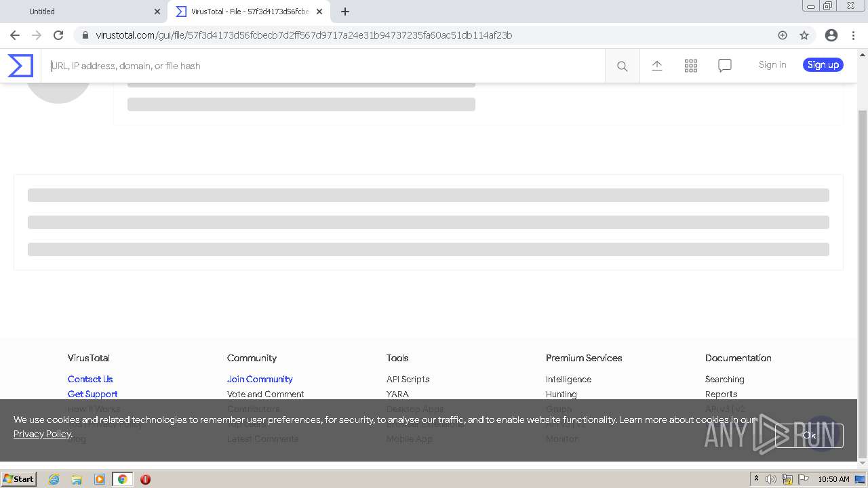Click Sign in link
Viewport: 868px width, 488px height.
pyautogui.click(x=772, y=64)
